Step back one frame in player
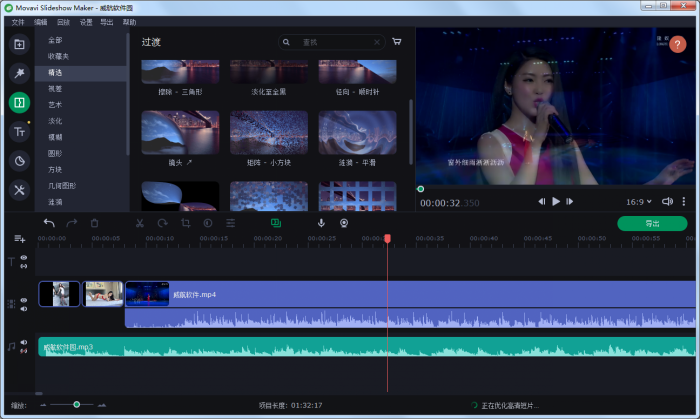This screenshot has width=700, height=419. point(542,202)
